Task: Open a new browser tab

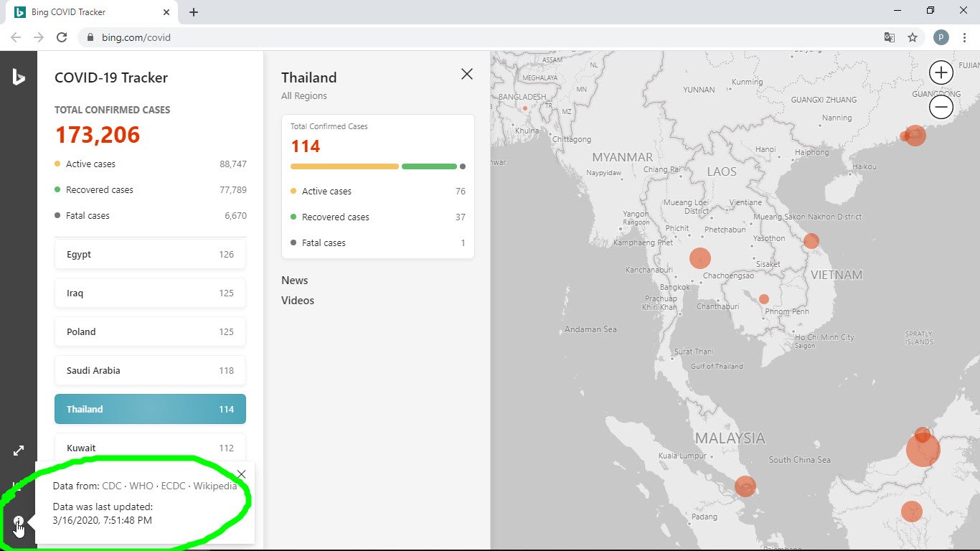Action: pyautogui.click(x=194, y=12)
